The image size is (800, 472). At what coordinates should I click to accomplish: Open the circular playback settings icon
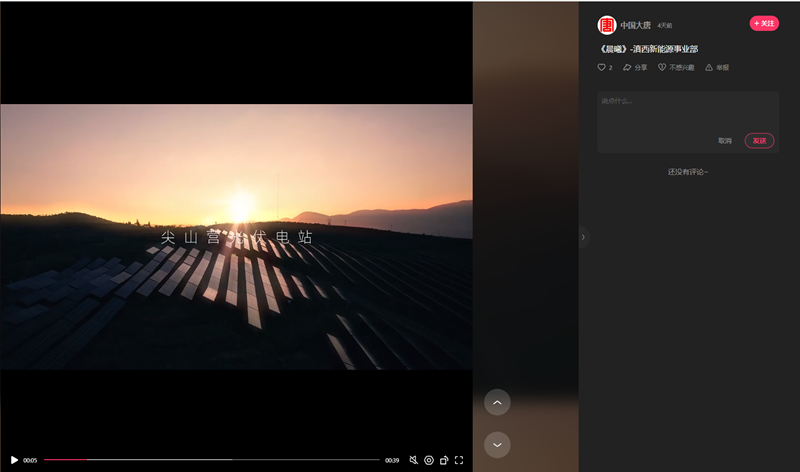click(x=429, y=460)
